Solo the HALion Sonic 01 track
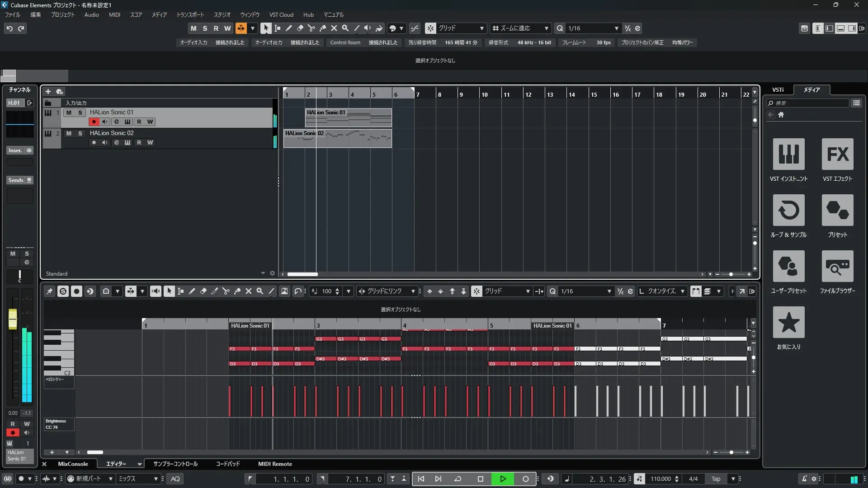Viewport: 868px width, 488px height. (x=80, y=113)
